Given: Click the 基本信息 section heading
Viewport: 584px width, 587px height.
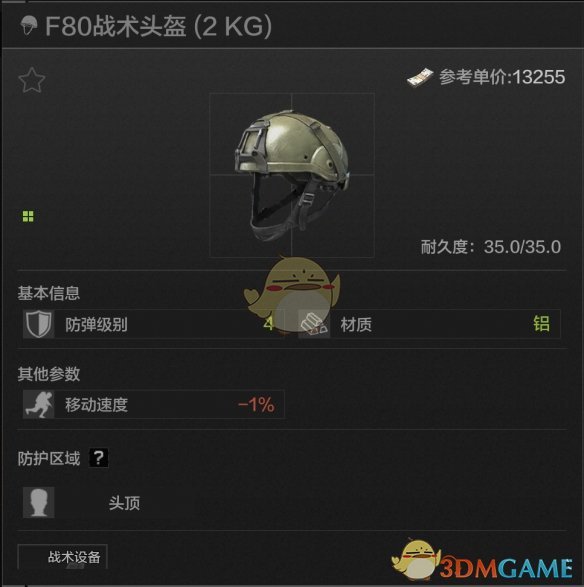Looking at the screenshot, I should click(x=49, y=293).
